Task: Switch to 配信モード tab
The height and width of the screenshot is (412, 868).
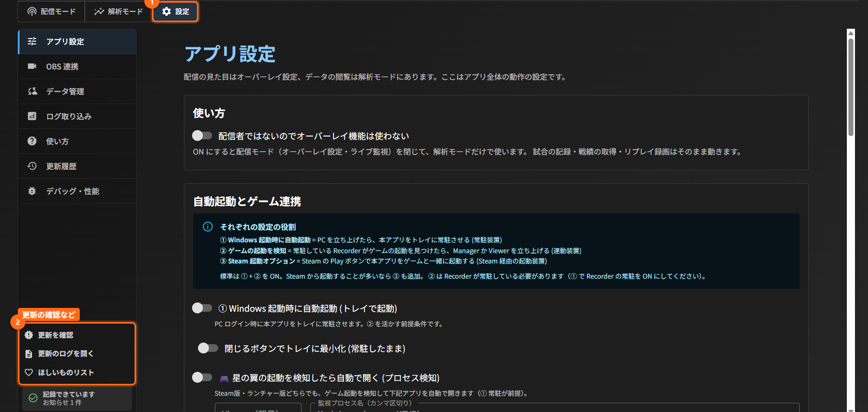Action: [x=52, y=11]
